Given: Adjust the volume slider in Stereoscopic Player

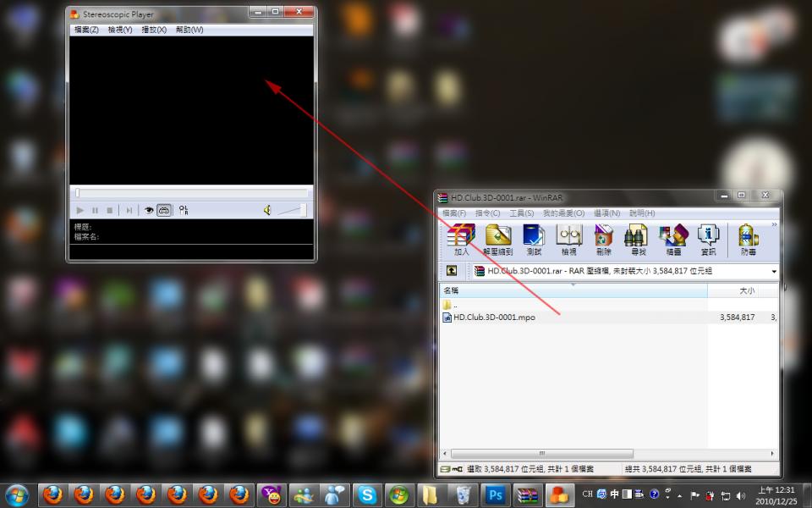Looking at the screenshot, I should [292, 210].
